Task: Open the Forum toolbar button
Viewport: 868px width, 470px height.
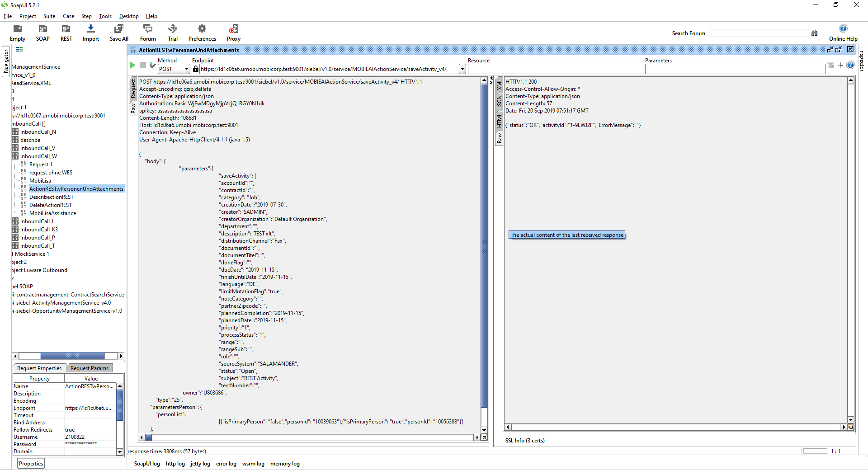Action: point(148,33)
